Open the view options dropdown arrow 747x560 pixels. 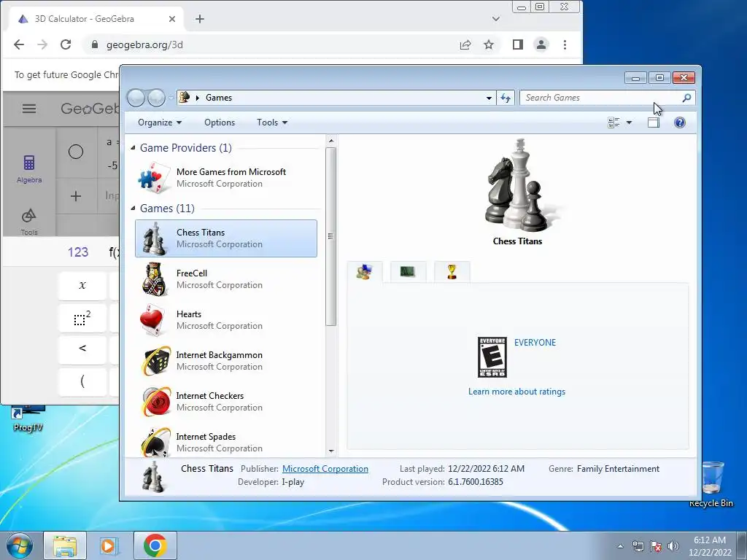(x=629, y=122)
